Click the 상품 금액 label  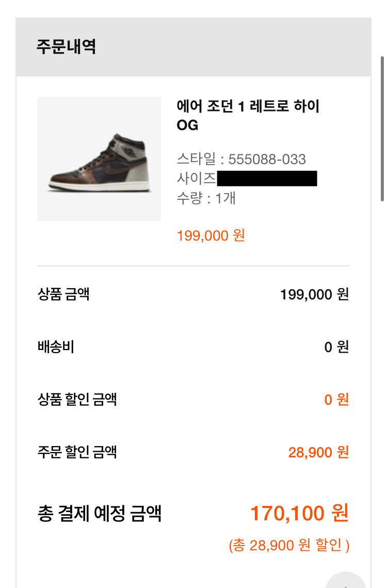[64, 295]
